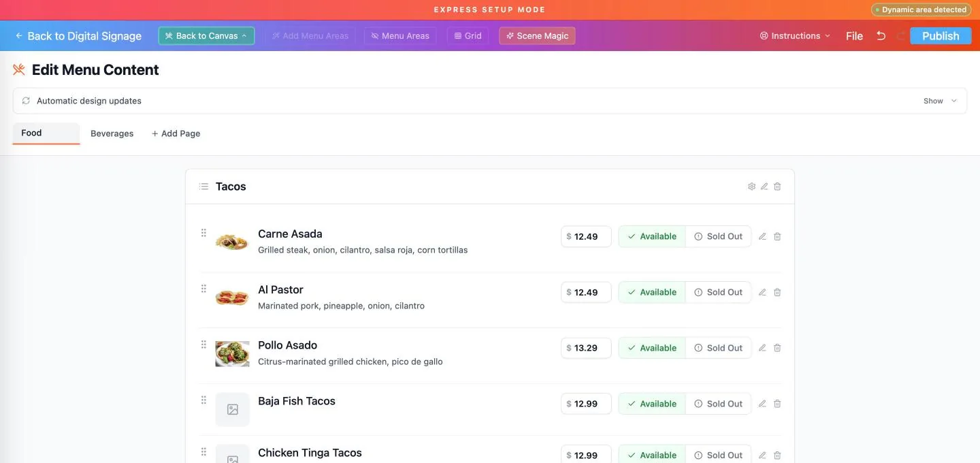Viewport: 980px width, 463px height.
Task: Click the Tacos section list reorder icon
Action: point(203,187)
